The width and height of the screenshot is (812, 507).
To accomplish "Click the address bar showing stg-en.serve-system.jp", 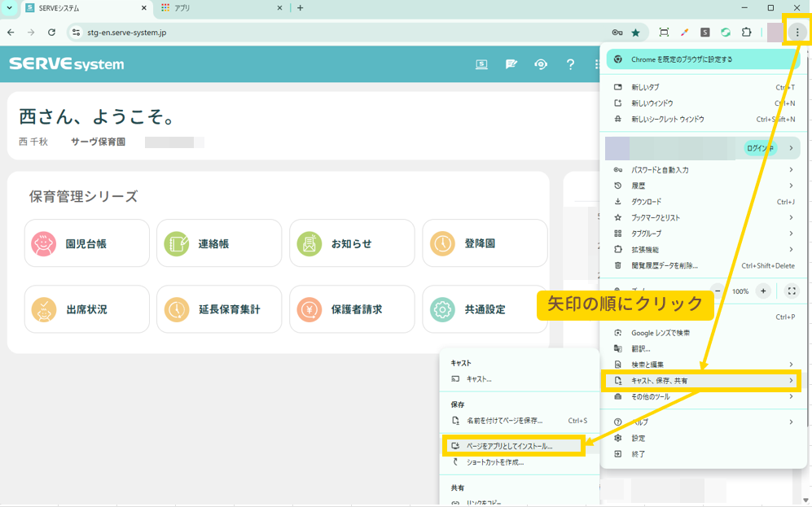I will [x=326, y=33].
